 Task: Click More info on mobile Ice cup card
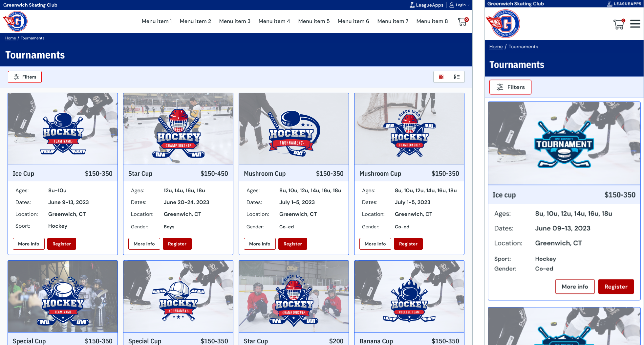575,287
